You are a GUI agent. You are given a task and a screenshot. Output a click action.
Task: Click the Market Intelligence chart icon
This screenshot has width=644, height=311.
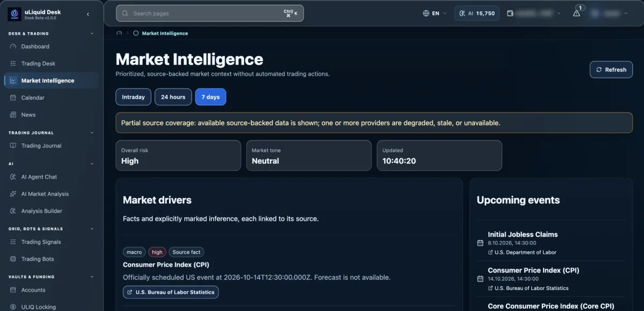13,80
